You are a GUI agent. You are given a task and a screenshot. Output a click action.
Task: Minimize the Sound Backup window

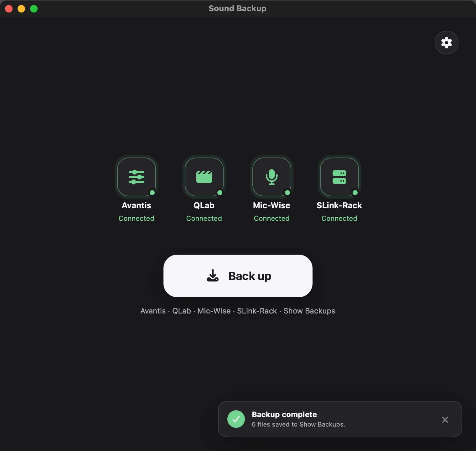[21, 9]
